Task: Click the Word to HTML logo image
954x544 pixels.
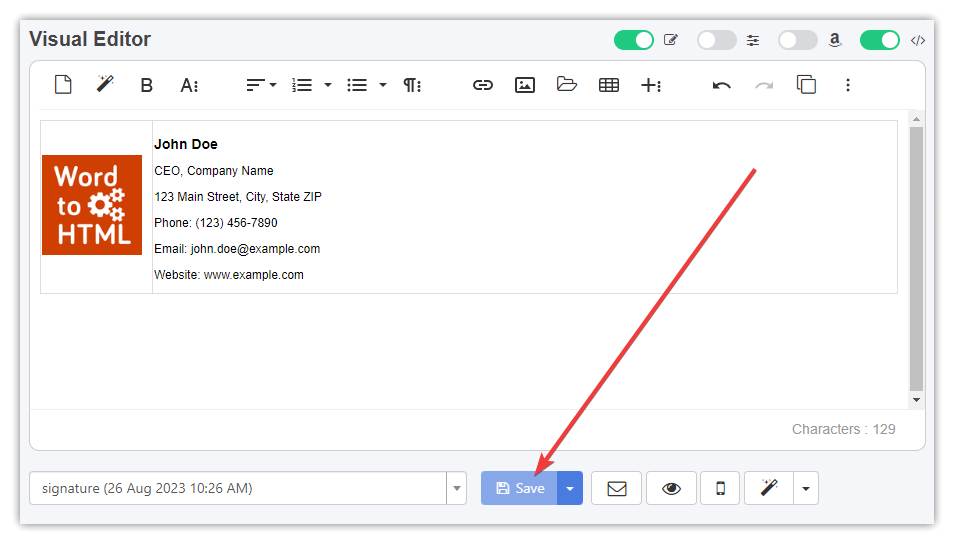Action: [92, 205]
